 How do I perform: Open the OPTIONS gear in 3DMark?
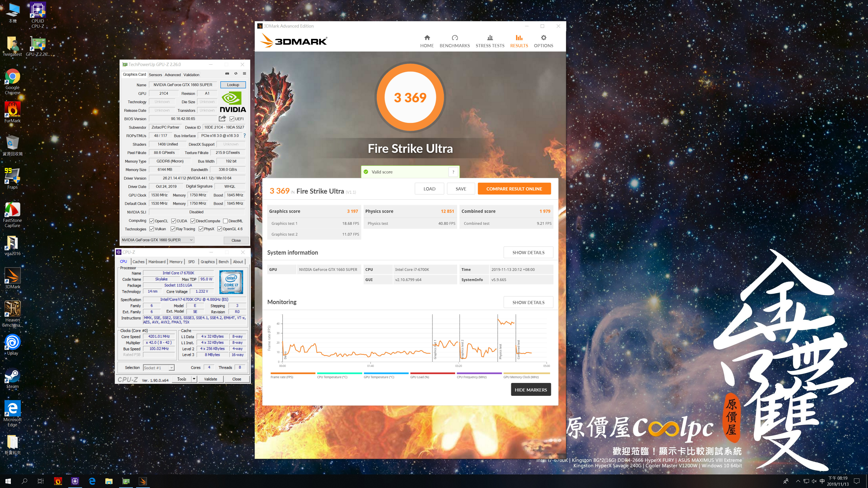(x=543, y=41)
